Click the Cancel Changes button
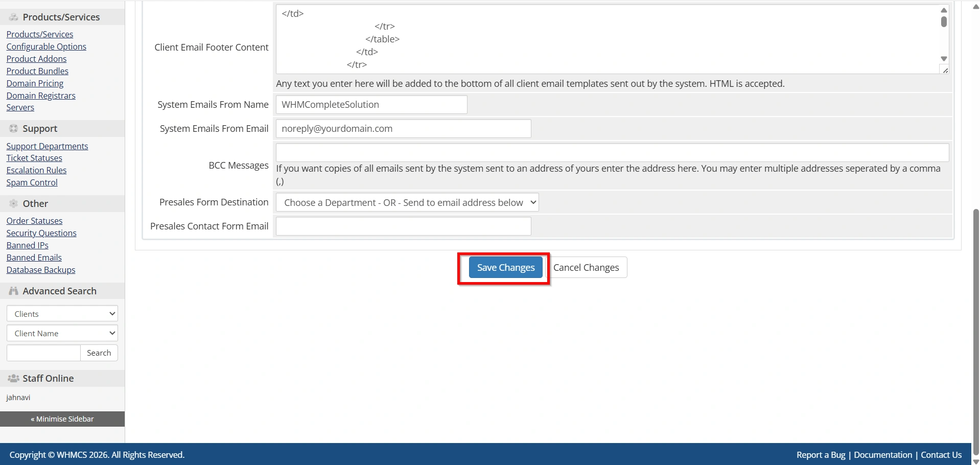980x465 pixels. [586, 267]
